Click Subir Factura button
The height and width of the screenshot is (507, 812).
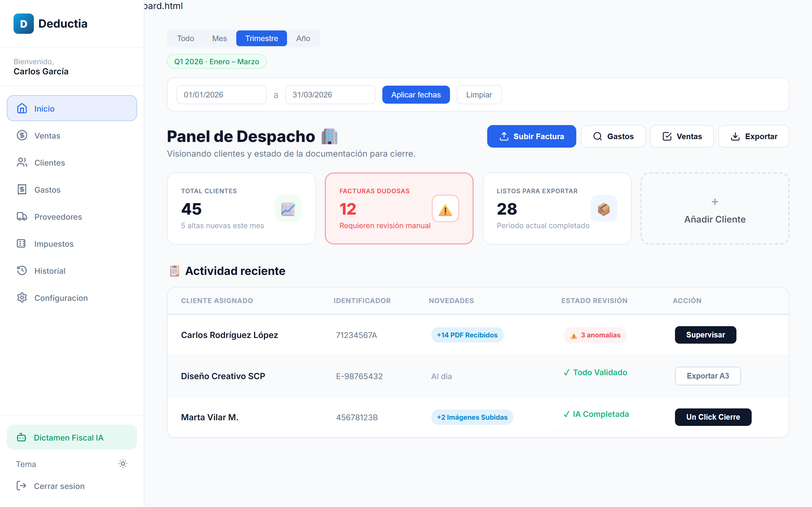tap(531, 137)
